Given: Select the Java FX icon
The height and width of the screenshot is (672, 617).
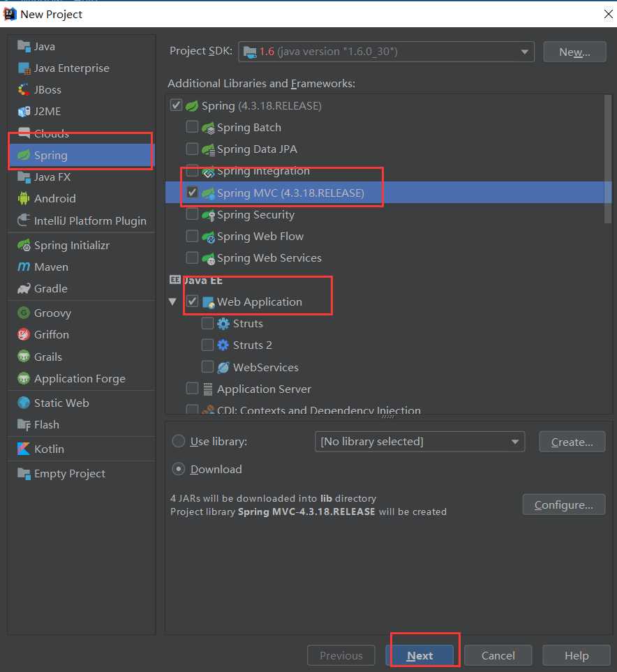Looking at the screenshot, I should pos(24,177).
